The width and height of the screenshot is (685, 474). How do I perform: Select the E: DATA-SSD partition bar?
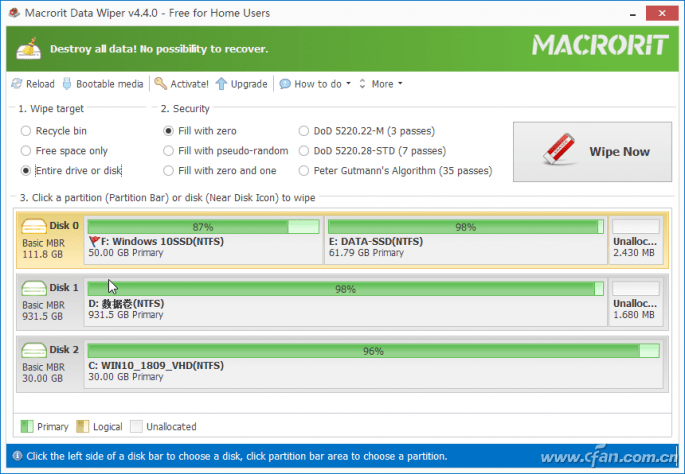tap(465, 240)
